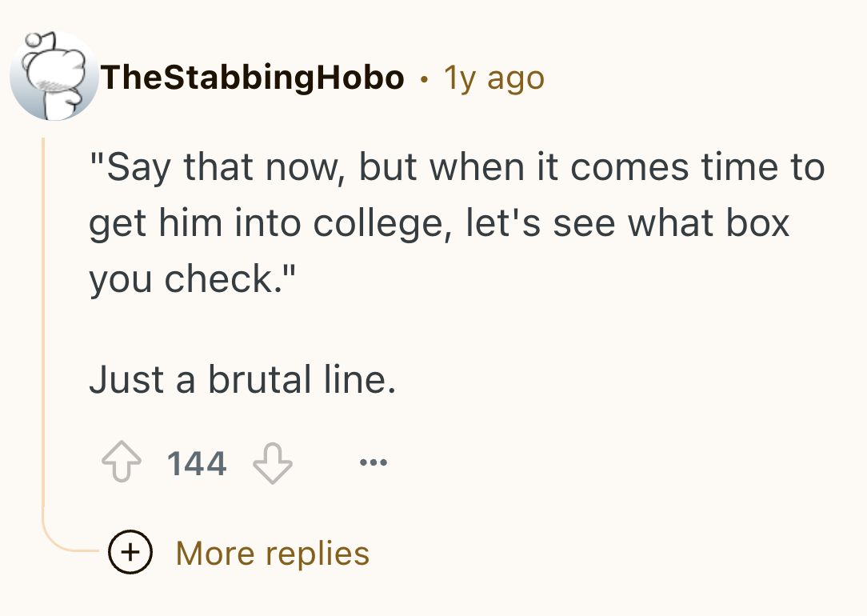Click the plus circle icon beside More replies
Image resolution: width=867 pixels, height=616 pixels.
[x=130, y=552]
